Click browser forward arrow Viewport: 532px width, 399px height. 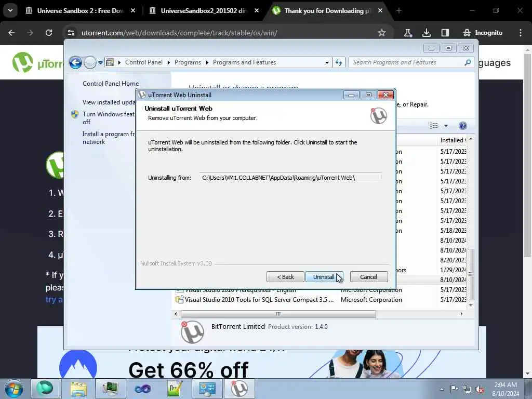(30, 33)
